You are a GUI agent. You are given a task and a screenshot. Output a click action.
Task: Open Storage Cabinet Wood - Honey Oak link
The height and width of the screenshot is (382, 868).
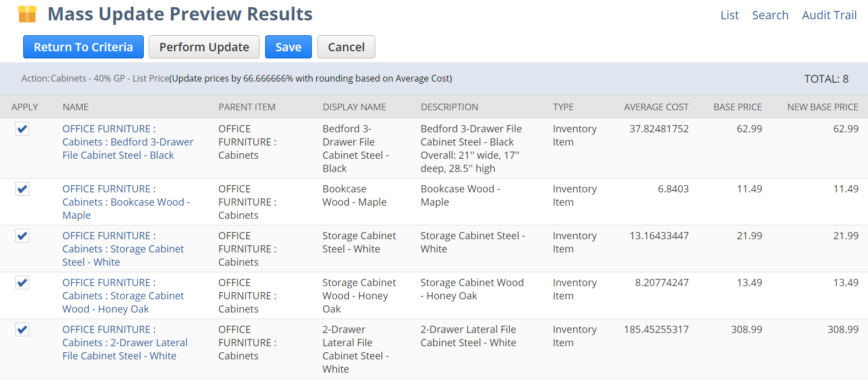point(123,296)
